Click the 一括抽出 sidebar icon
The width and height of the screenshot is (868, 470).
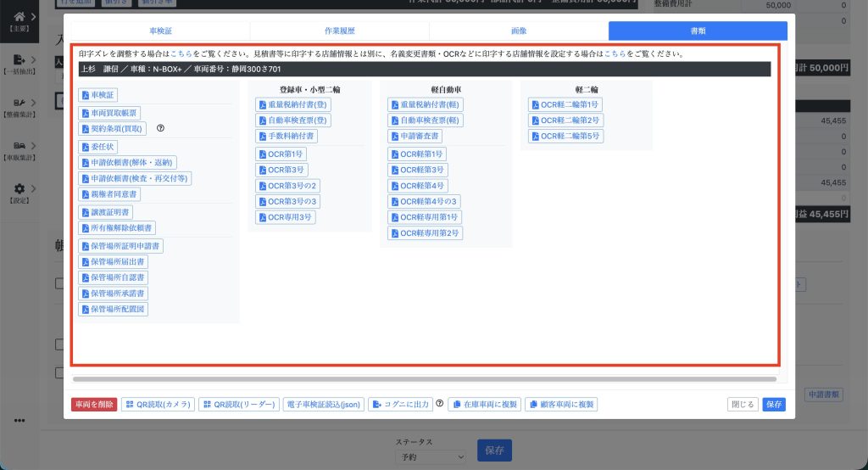click(x=19, y=59)
